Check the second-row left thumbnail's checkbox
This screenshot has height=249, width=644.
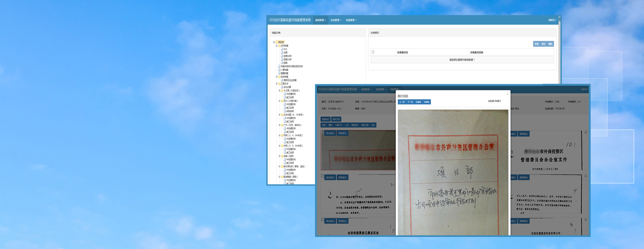323,176
